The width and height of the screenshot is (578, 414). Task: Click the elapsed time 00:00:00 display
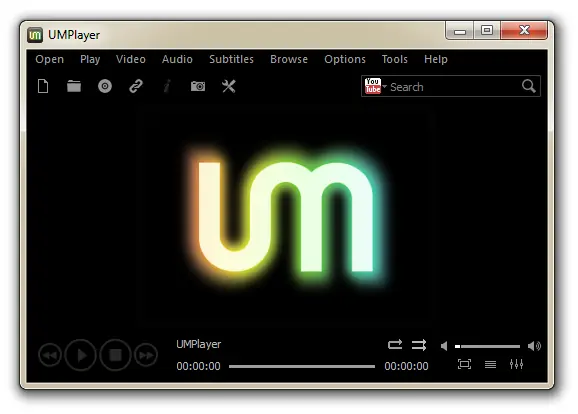click(198, 366)
